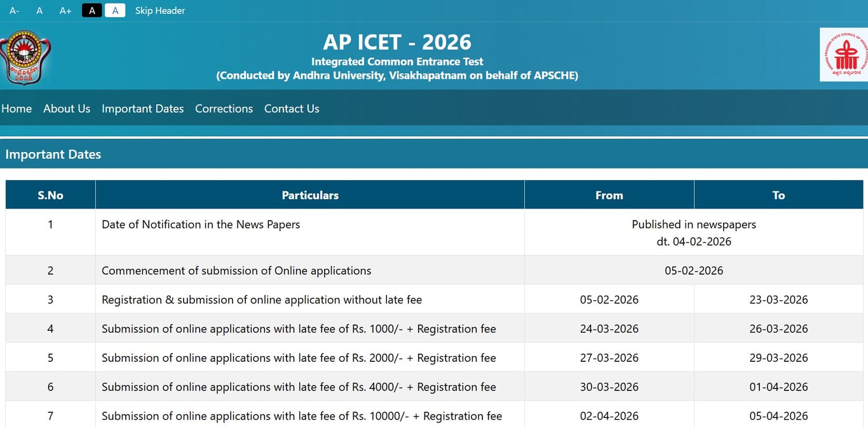Decrease font size using A- control

[x=13, y=10]
